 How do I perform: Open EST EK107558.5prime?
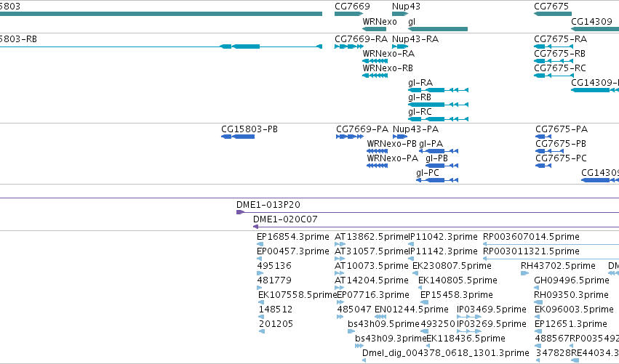pos(297,296)
